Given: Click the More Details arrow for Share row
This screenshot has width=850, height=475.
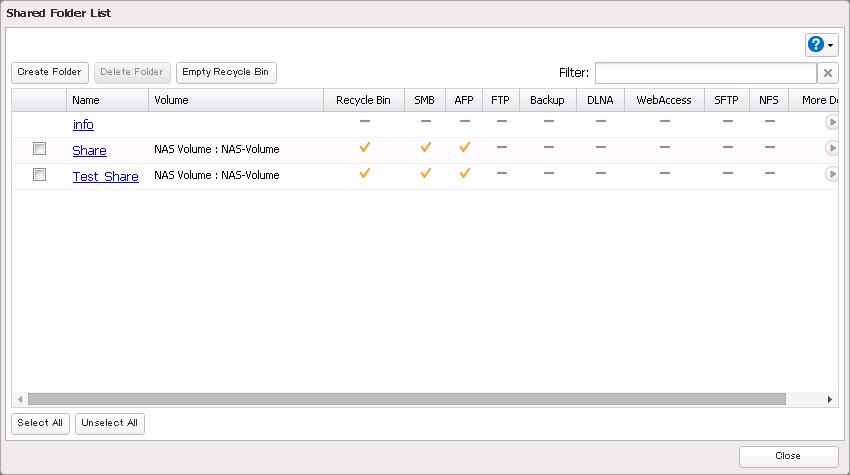Looking at the screenshot, I should 831,148.
